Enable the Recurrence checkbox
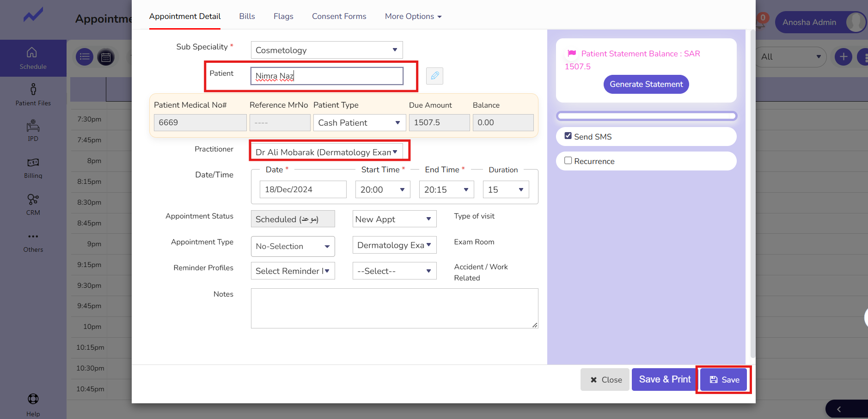Image resolution: width=868 pixels, height=419 pixels. click(568, 161)
